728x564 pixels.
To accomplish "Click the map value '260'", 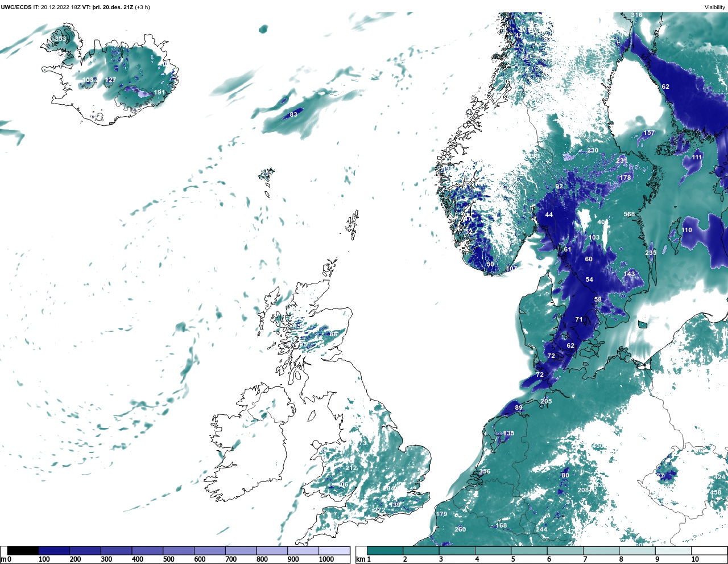I will coord(460,529).
